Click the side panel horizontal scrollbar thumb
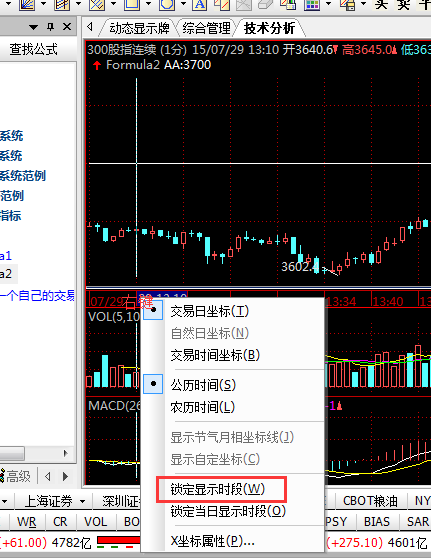Screen dimensions: 431x558 [12, 453]
